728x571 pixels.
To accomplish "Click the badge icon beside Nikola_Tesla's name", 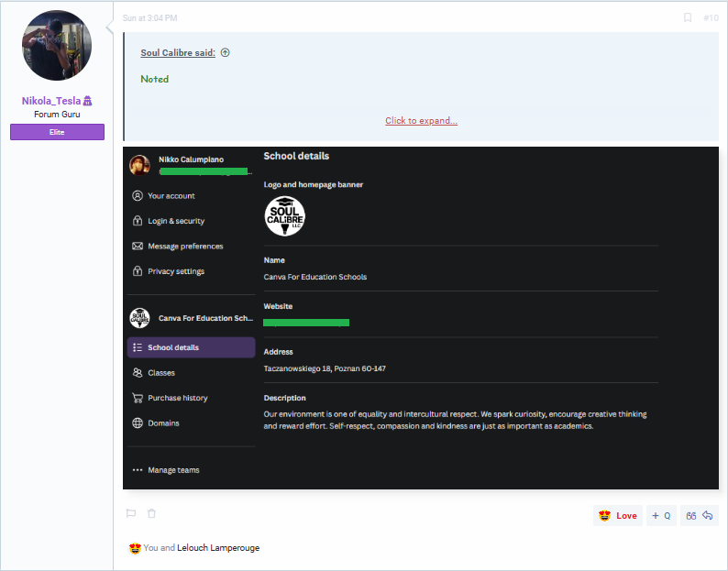I will click(x=87, y=101).
